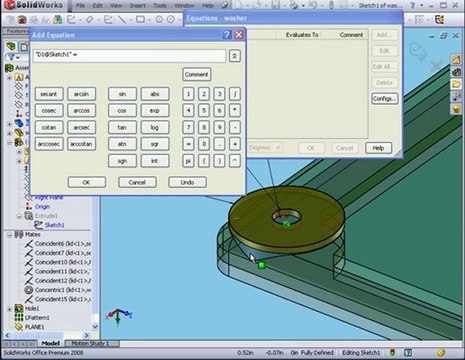
Task: Click the Save icon in title bar
Action: coord(275,5)
